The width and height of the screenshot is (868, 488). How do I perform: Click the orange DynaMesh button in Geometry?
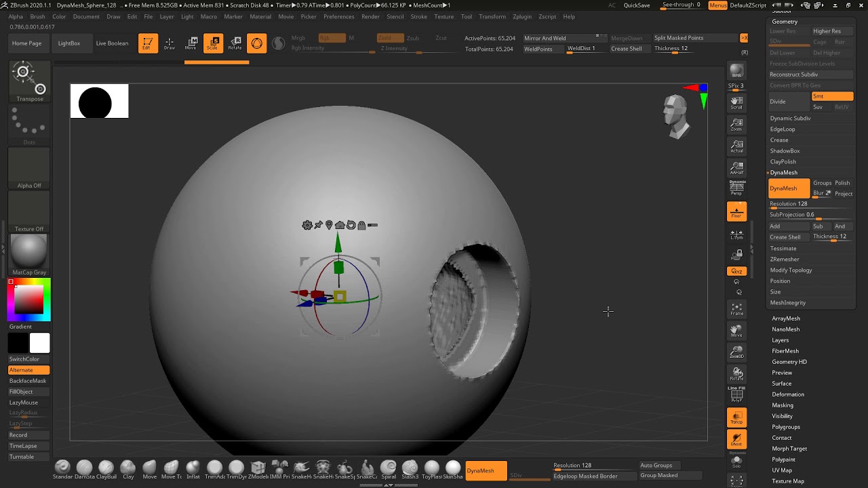pos(789,188)
